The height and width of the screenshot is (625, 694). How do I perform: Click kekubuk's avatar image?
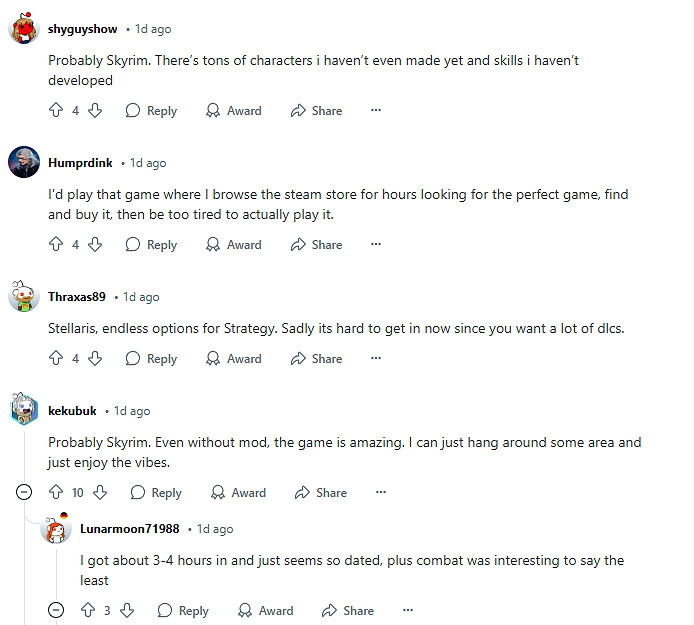tap(24, 410)
